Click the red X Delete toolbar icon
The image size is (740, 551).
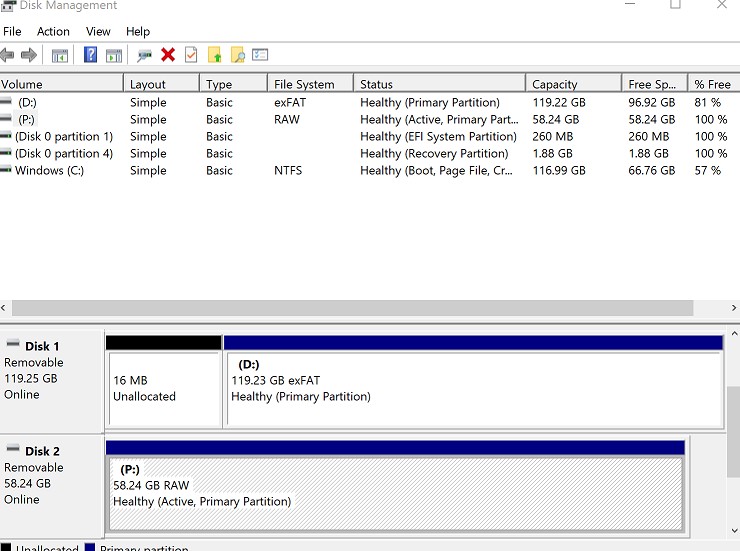[168, 55]
